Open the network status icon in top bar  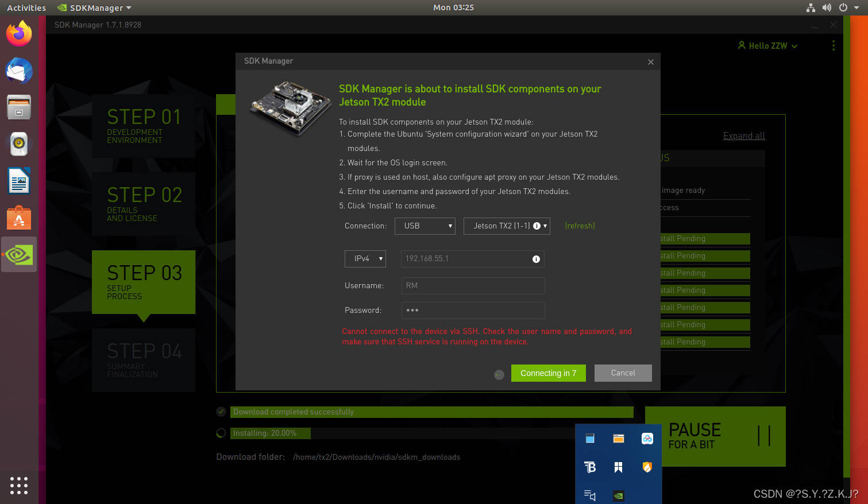(811, 7)
